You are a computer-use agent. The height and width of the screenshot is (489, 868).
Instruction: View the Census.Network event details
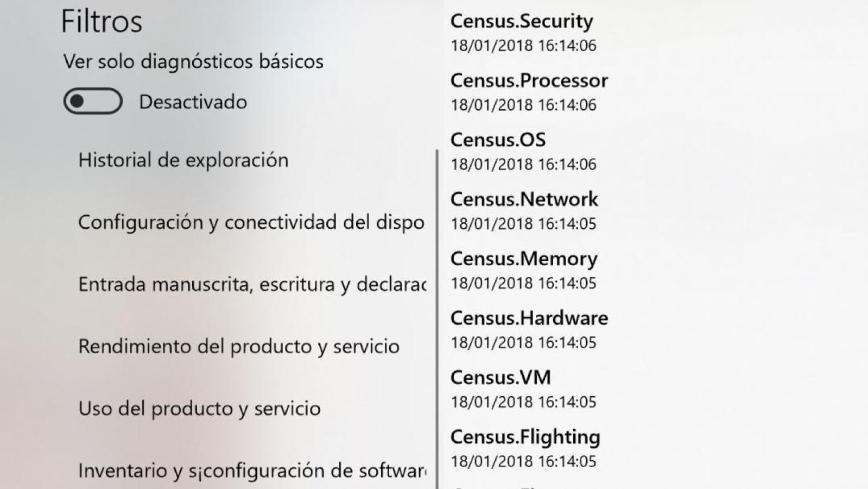[x=524, y=211]
